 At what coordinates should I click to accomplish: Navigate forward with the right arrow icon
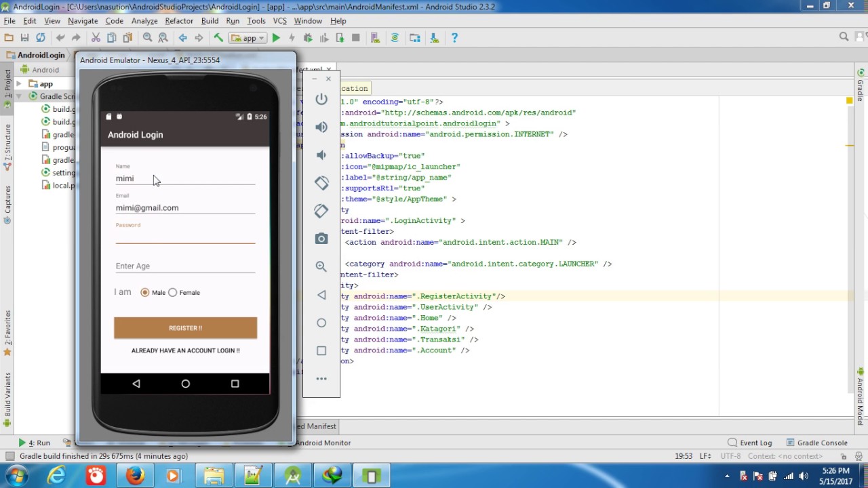coord(199,38)
